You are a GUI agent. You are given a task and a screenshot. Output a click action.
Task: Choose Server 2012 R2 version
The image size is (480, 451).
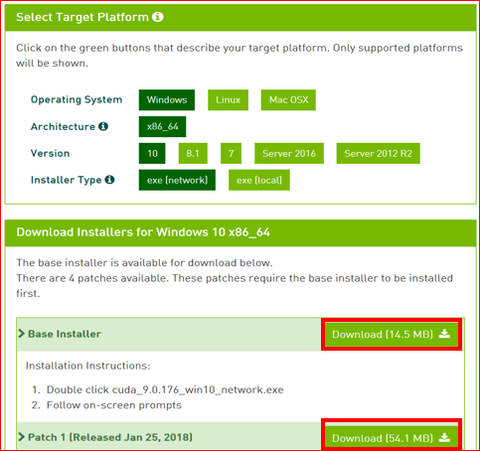pyautogui.click(x=378, y=153)
